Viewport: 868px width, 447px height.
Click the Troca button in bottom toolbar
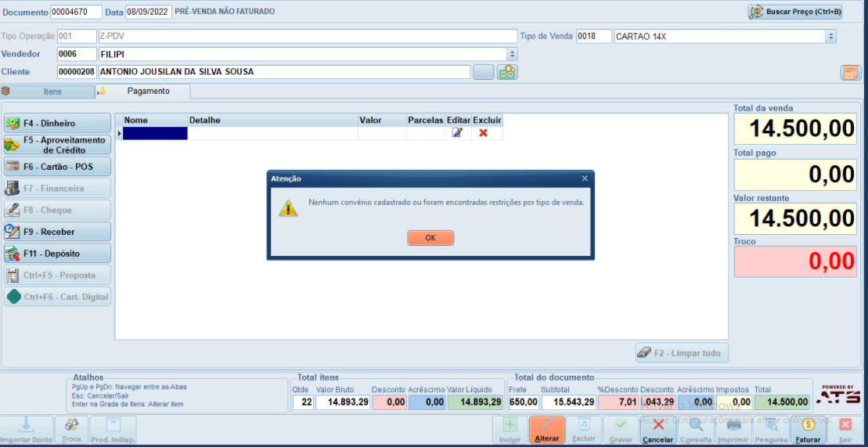72,430
